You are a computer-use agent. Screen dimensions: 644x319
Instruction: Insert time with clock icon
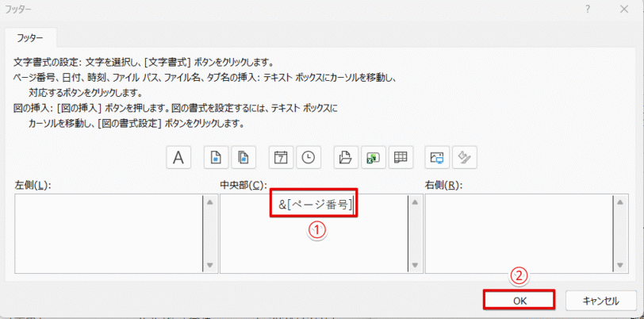[x=309, y=157]
